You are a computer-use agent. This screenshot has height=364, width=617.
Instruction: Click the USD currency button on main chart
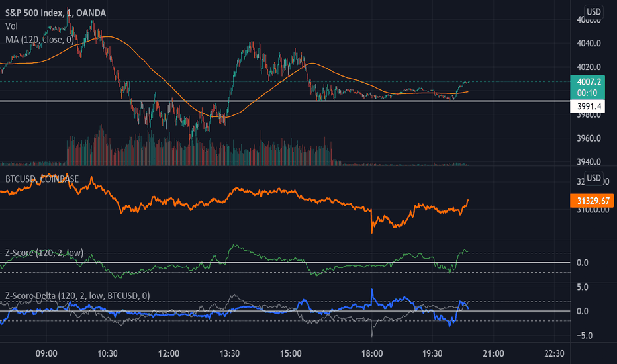[x=593, y=12]
